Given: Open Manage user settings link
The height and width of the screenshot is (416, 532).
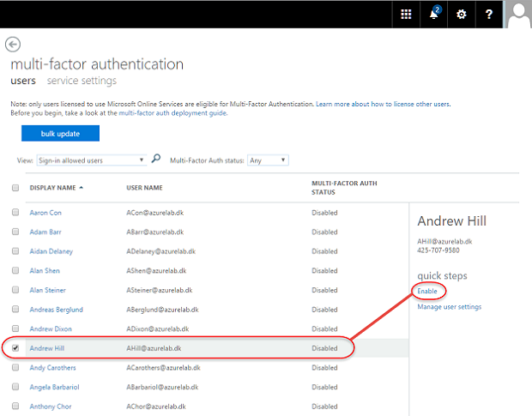Looking at the screenshot, I should [449, 306].
